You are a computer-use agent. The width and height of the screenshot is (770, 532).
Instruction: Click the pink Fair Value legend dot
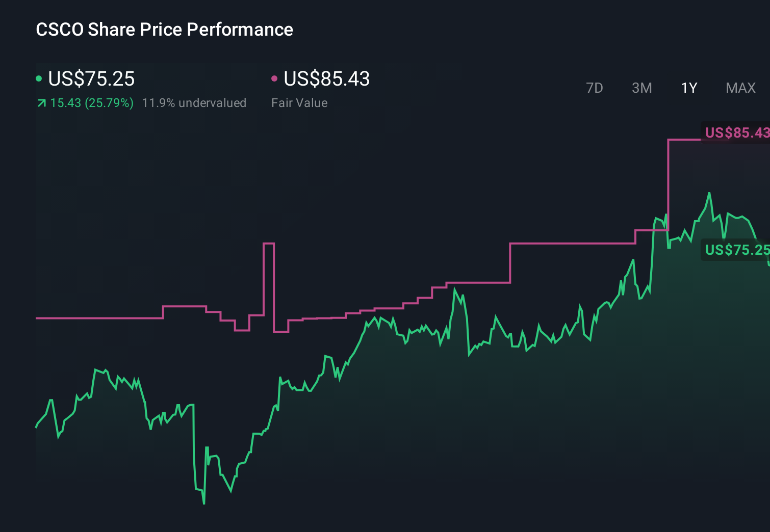(x=275, y=78)
